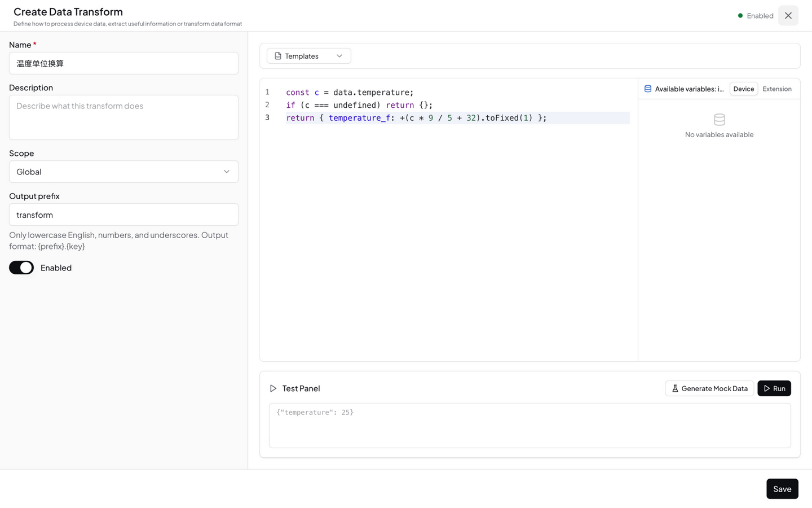This screenshot has width=812, height=508.
Task: Open the Templates dropdown
Action: point(309,56)
